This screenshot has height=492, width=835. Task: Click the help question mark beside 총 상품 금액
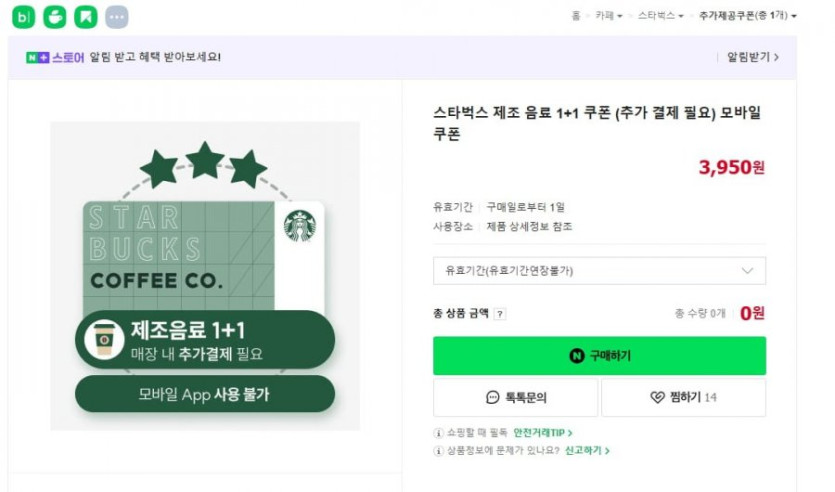click(x=500, y=313)
